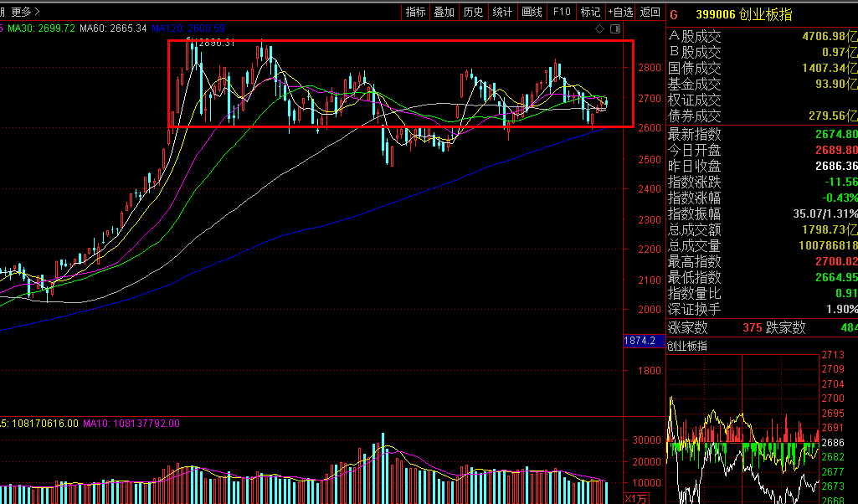This screenshot has width=858, height=504.
Task: Add to watchlist with +自选
Action: point(620,12)
